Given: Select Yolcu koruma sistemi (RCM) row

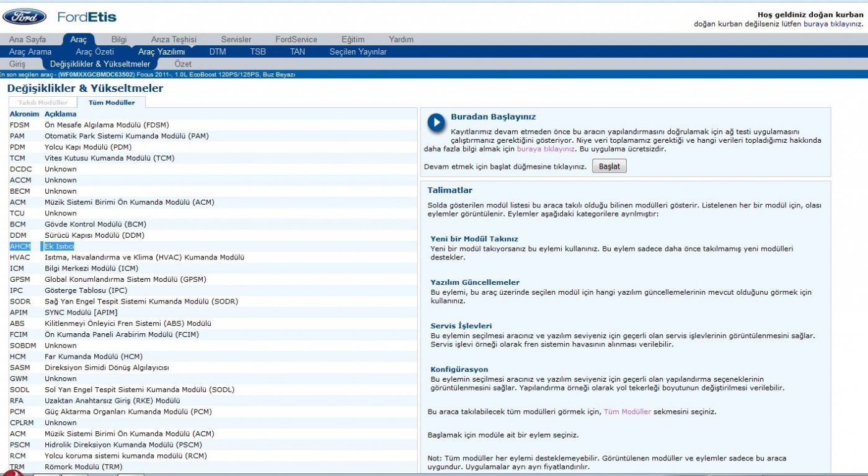Looking at the screenshot, I should click(213, 456).
